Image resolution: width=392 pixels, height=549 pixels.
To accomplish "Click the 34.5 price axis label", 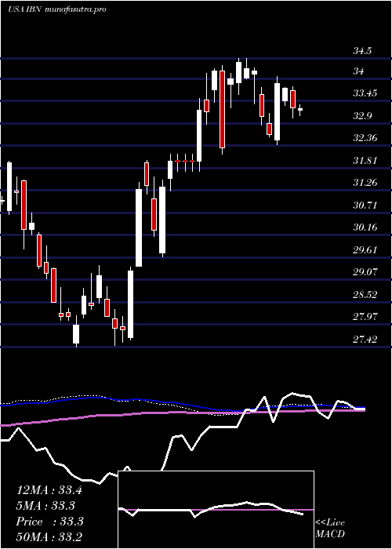I will (x=362, y=51).
